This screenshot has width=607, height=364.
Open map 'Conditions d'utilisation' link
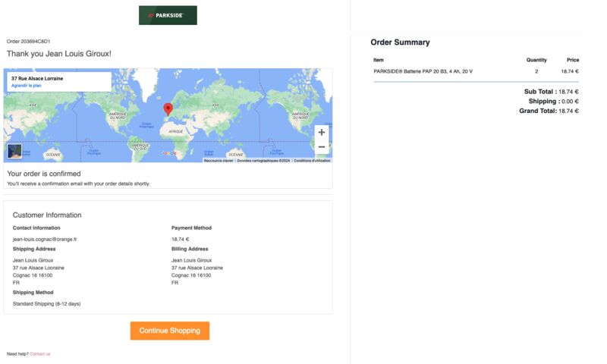click(312, 161)
